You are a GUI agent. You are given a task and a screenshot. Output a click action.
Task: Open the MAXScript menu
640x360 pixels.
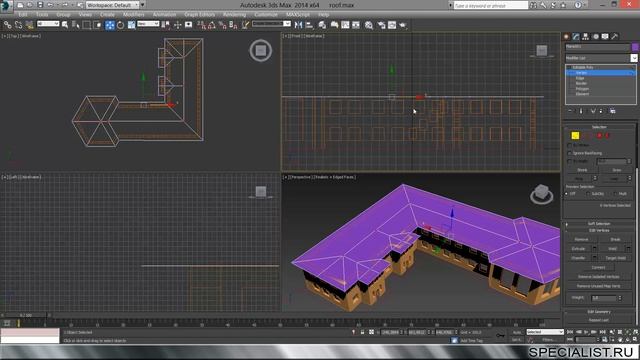point(298,14)
